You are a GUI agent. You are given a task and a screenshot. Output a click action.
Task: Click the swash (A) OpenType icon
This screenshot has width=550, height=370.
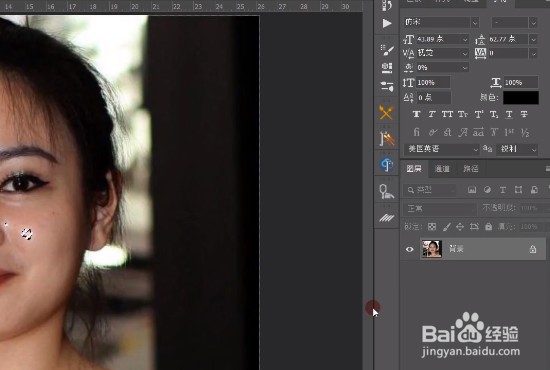[x=463, y=132]
